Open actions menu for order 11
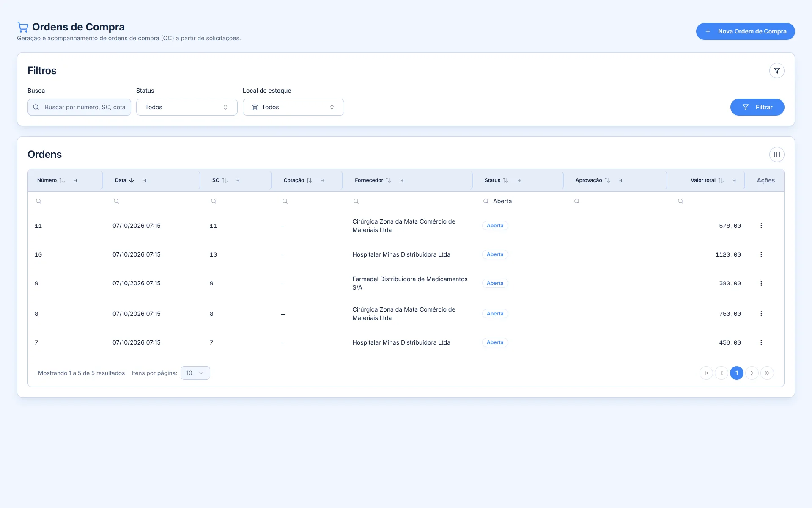 (x=761, y=226)
